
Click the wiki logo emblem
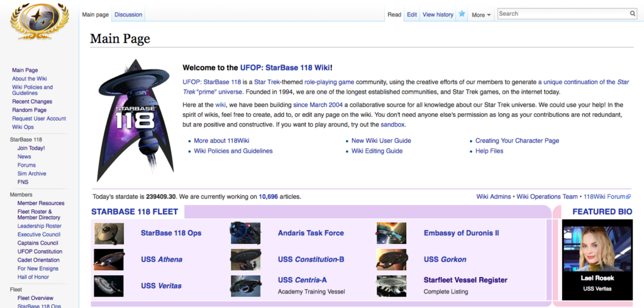40,21
